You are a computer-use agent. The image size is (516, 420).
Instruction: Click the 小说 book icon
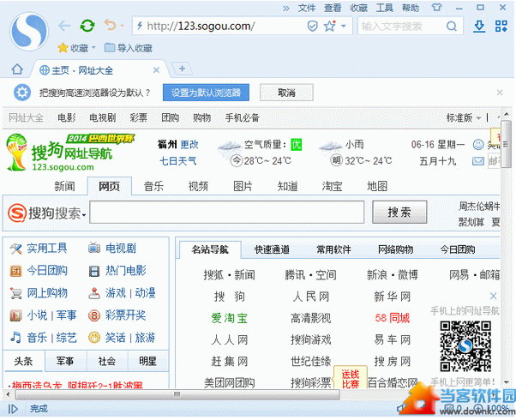pos(15,315)
